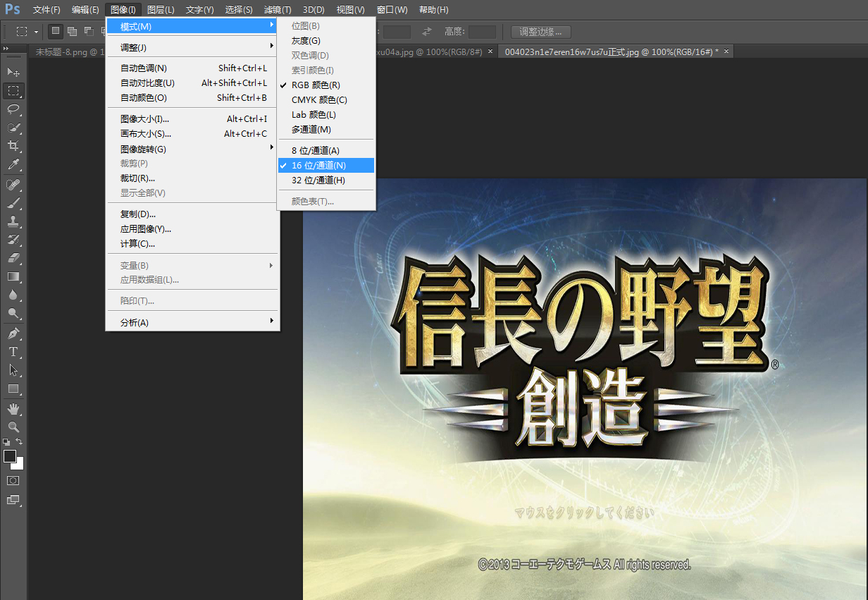This screenshot has height=600, width=868.
Task: Expand the toolbox panel with double arrows
Action: [6, 48]
